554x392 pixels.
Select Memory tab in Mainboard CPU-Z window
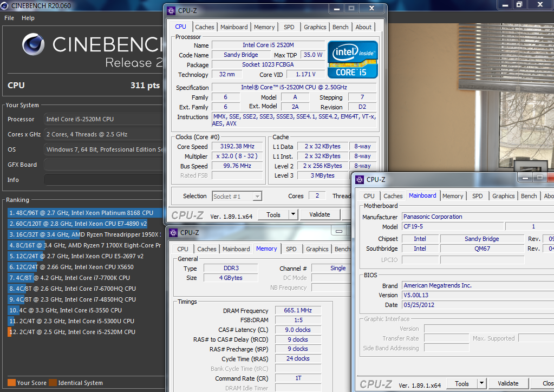[x=453, y=196]
